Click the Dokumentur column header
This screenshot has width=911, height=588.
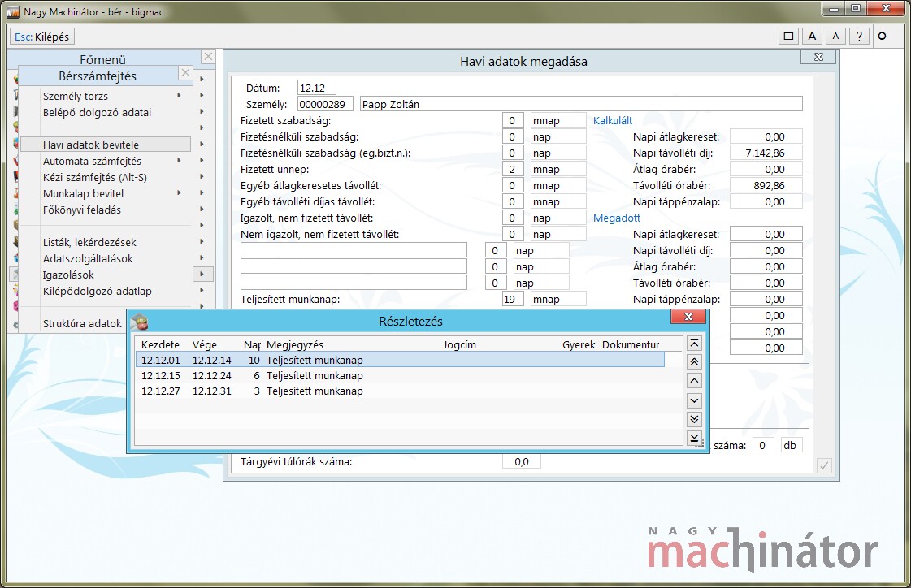631,344
